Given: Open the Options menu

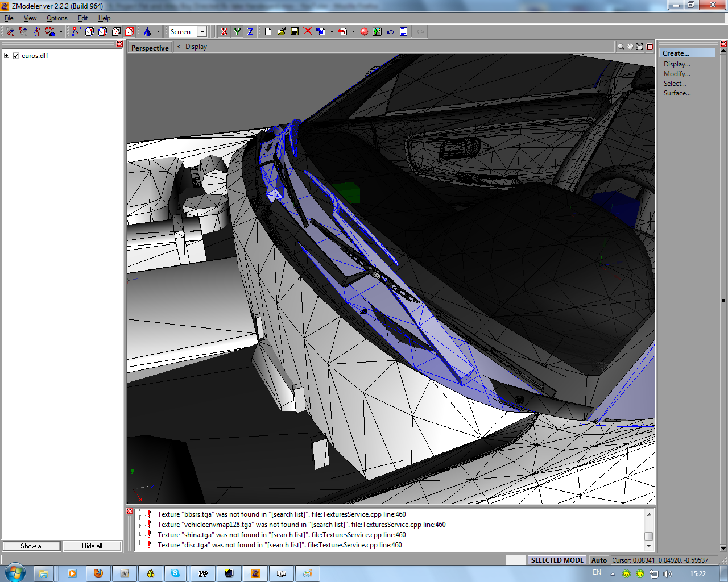Looking at the screenshot, I should [57, 18].
